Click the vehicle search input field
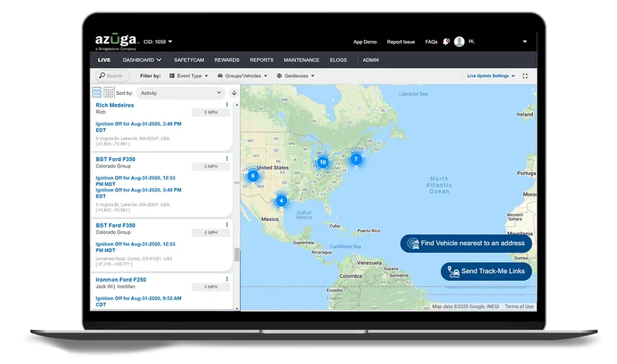Viewport: 617px width, 364px height. click(x=113, y=76)
